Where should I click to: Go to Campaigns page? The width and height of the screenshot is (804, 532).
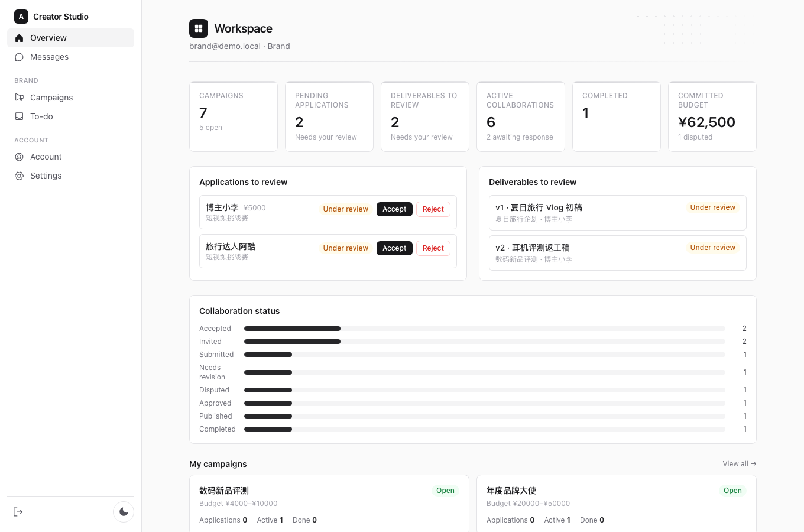pyautogui.click(x=71, y=98)
